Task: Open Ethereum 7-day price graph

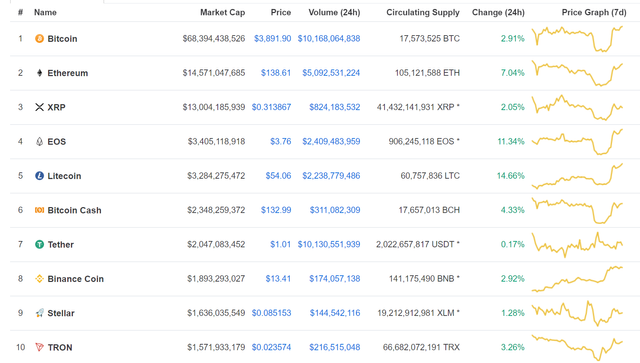Action: [x=577, y=73]
